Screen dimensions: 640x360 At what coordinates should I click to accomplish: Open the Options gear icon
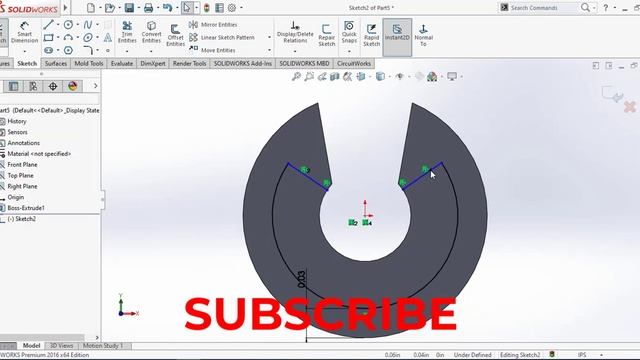232,8
